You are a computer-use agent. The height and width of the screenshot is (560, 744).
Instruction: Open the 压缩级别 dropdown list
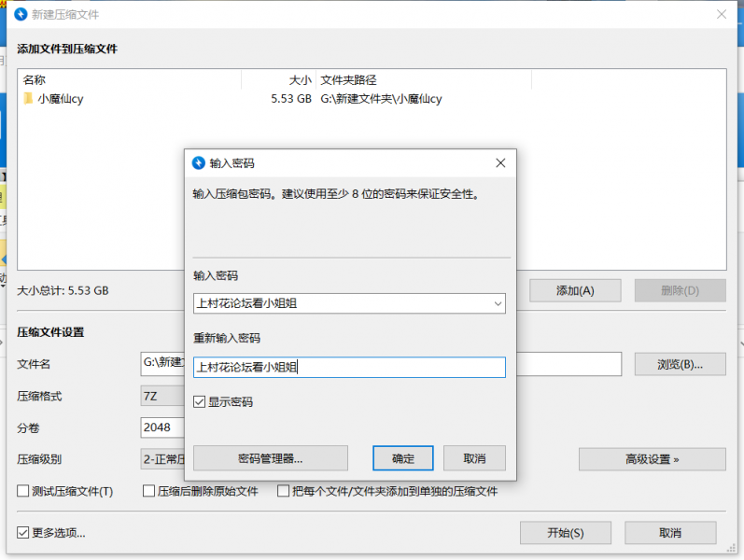[163, 459]
